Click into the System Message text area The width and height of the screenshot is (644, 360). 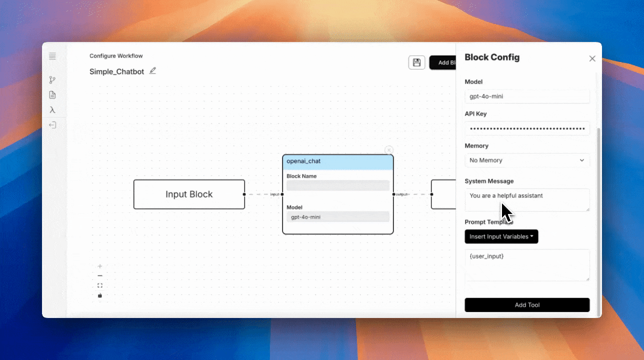coord(527,200)
